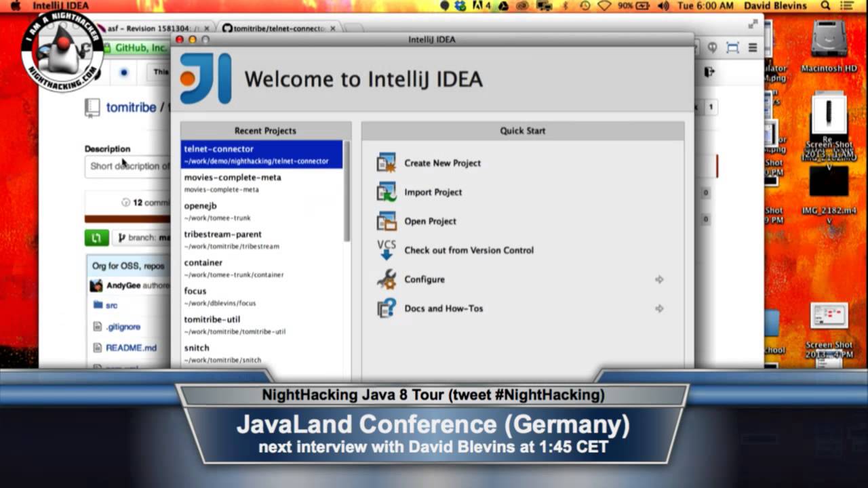Open the David Blevins user menu
The width and height of the screenshot is (868, 488).
(776, 5)
